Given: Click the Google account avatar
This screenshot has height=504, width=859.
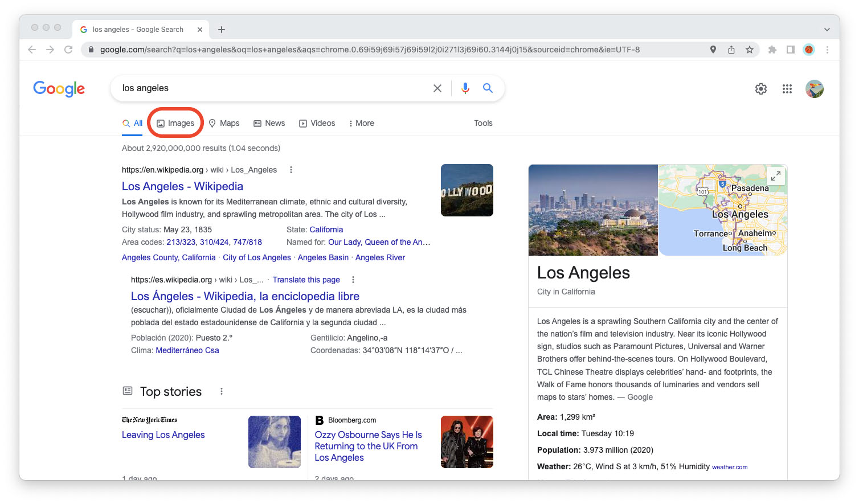Looking at the screenshot, I should [x=815, y=89].
